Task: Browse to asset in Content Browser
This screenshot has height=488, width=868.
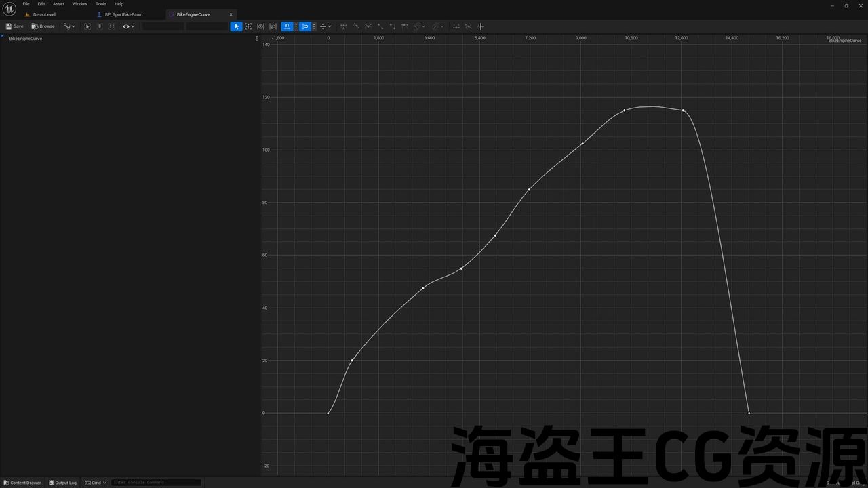Action: pyautogui.click(x=43, y=26)
